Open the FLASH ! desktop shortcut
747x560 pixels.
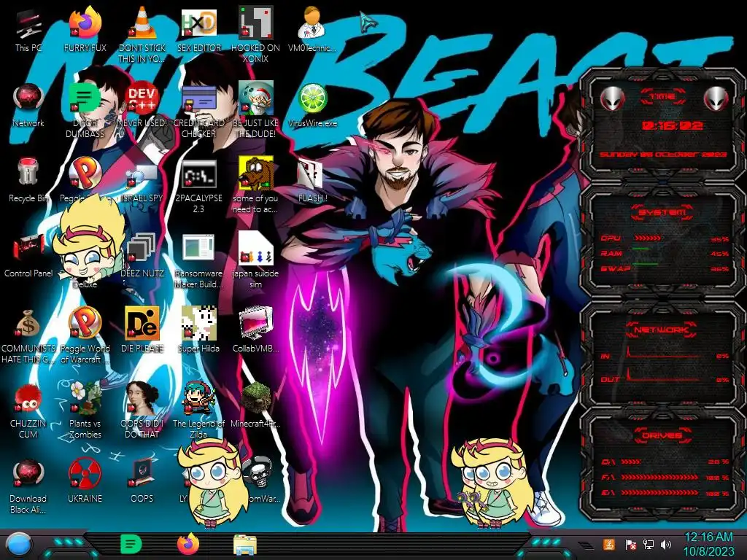click(x=312, y=181)
